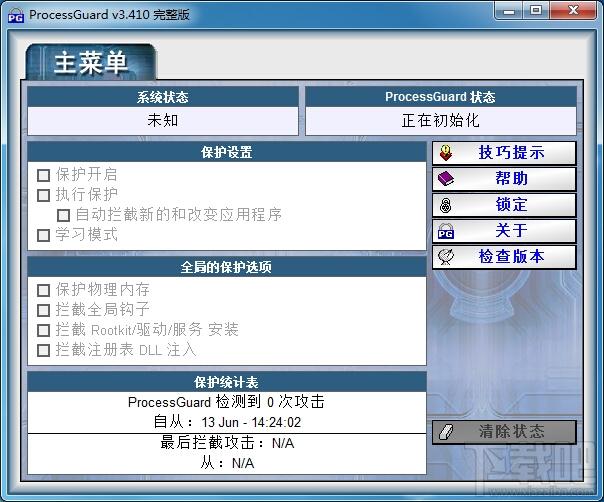The height and width of the screenshot is (502, 604).
Task: Click the satellite dish icon beside 检查版本
Action: coord(446,257)
